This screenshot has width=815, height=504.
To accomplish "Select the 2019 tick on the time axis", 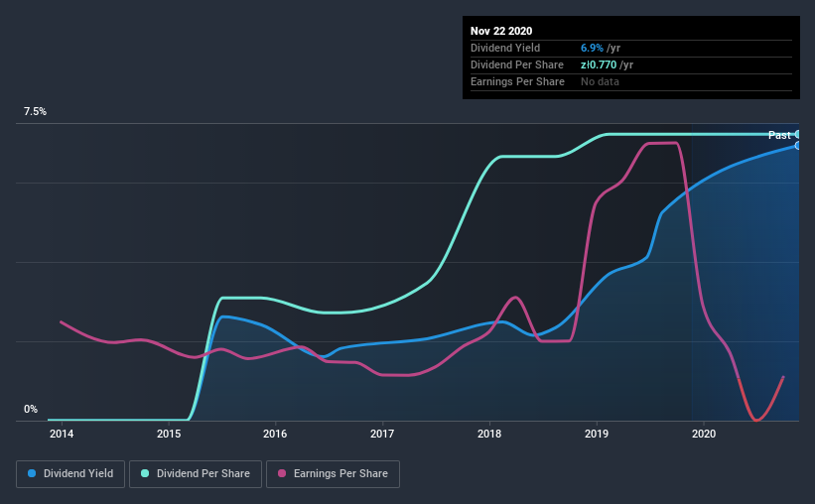I will (x=597, y=434).
